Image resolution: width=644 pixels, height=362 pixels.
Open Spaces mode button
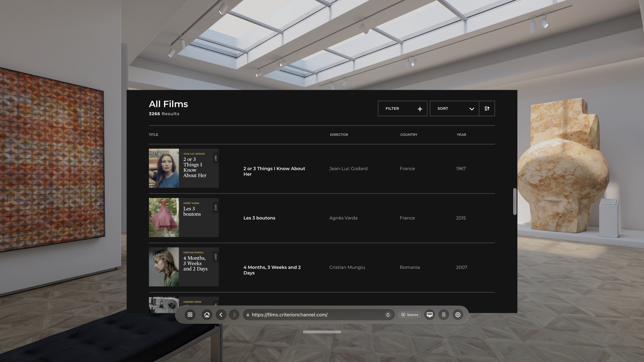410,315
